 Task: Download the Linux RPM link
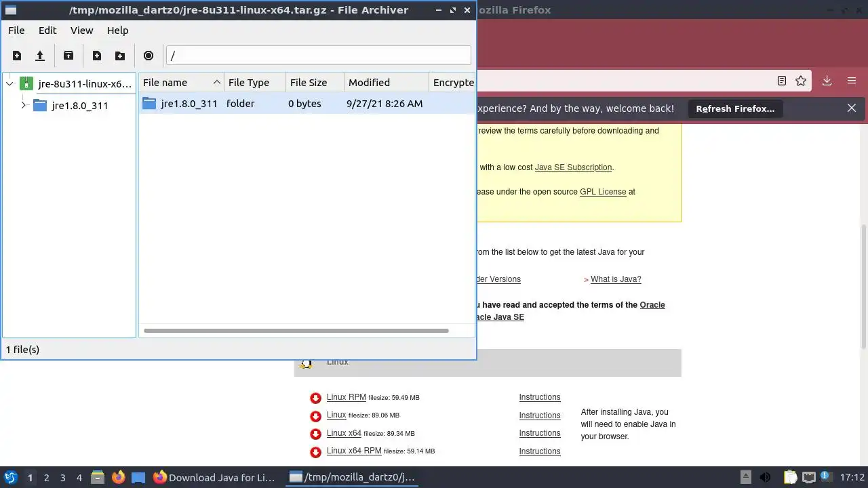[347, 397]
